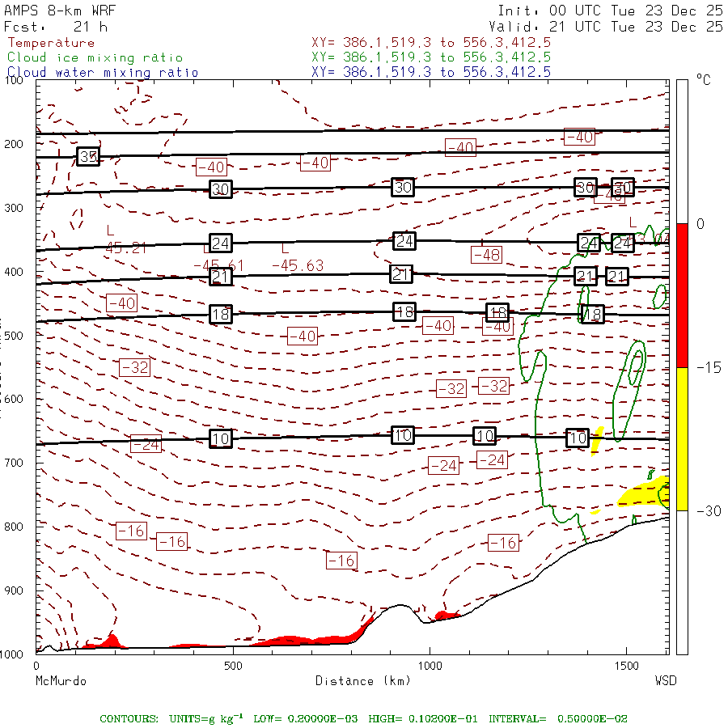
Task: Click the white colorbar segment above 0
Action: point(682,152)
